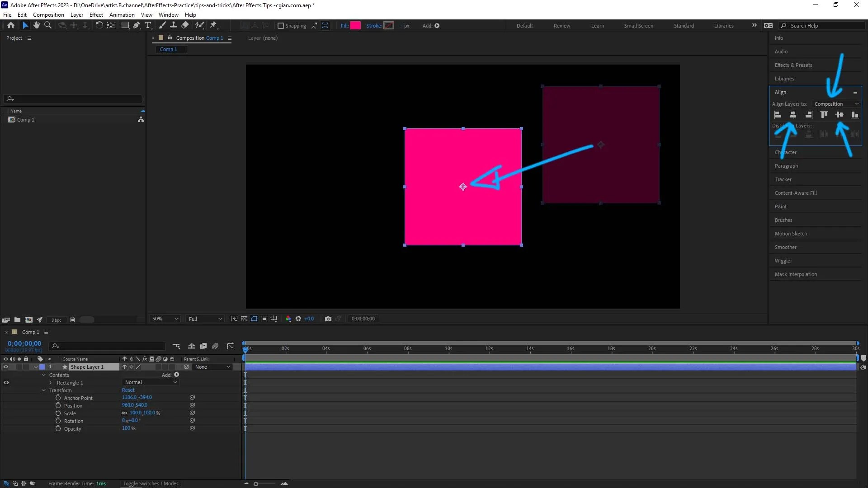Open the Effect menu
Viewport: 868px width, 488px height.
pyautogui.click(x=96, y=14)
